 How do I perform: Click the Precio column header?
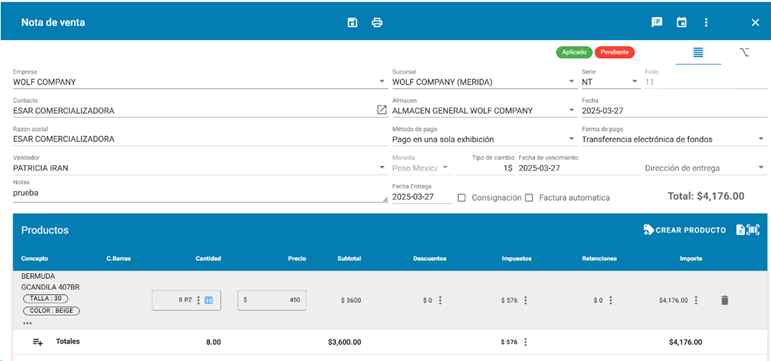297,259
